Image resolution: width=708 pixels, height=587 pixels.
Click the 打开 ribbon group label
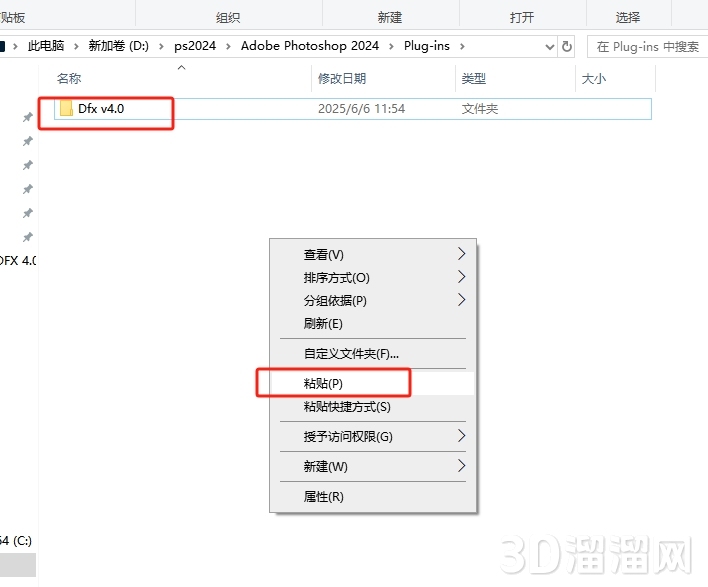522,18
